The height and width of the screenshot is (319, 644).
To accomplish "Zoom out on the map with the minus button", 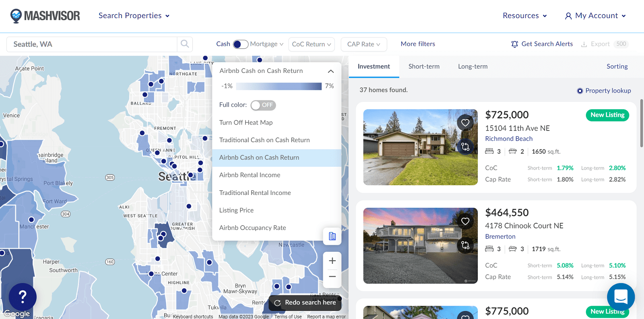I will [332, 277].
